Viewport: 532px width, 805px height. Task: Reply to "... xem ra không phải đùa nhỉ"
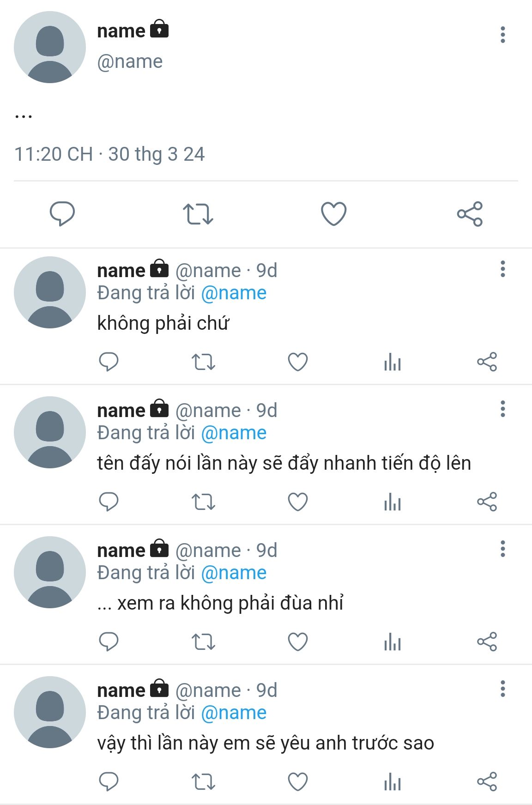pyautogui.click(x=109, y=642)
